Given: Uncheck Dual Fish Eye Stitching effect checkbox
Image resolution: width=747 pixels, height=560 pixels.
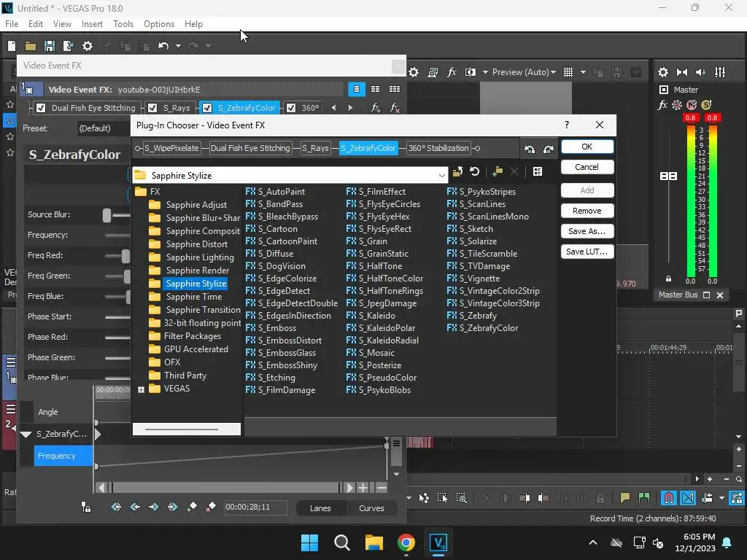Looking at the screenshot, I should point(41,108).
